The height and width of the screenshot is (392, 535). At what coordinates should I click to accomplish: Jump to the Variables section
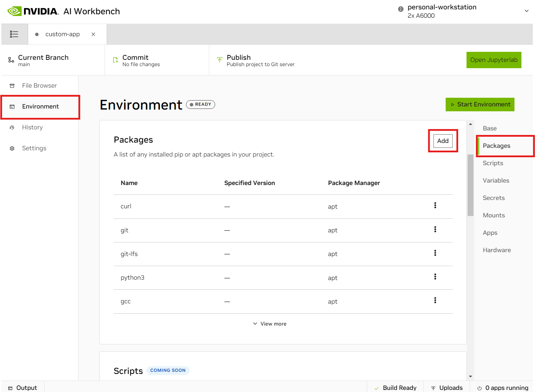(496, 181)
